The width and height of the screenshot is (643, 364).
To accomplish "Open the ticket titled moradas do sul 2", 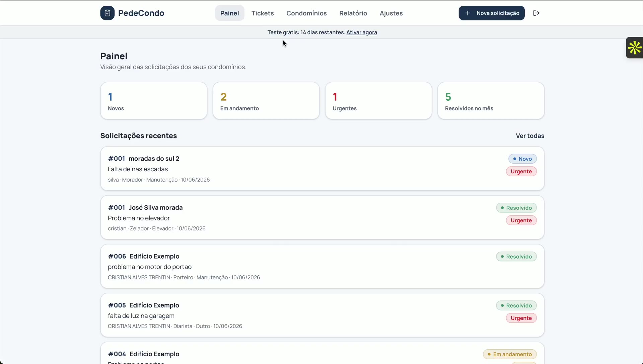I will 322,169.
